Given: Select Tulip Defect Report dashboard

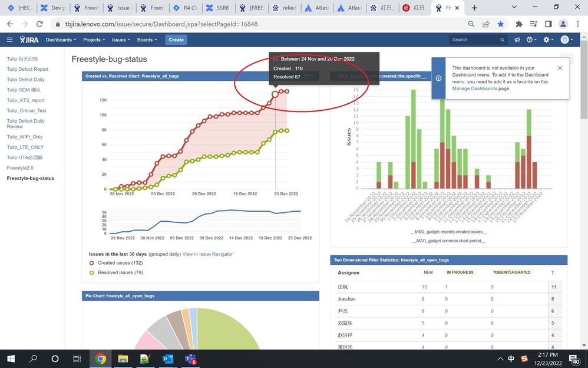Looking at the screenshot, I should [x=27, y=69].
